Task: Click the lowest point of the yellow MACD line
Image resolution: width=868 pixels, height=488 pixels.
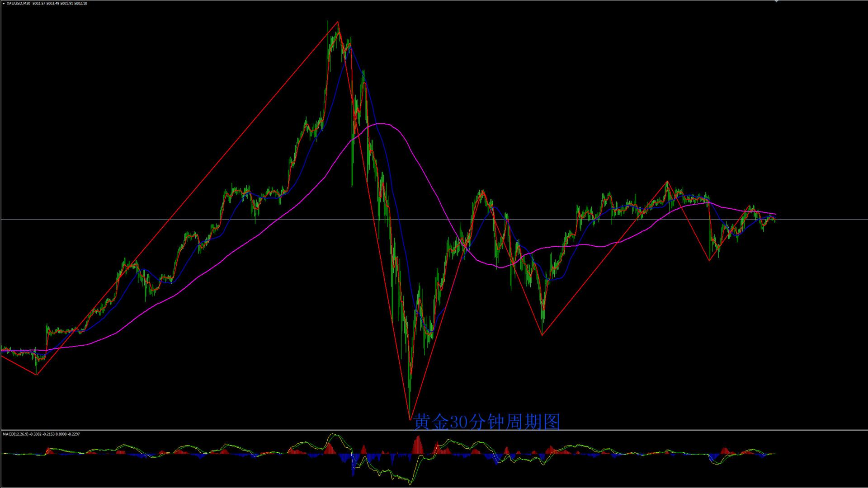Action: coord(410,484)
